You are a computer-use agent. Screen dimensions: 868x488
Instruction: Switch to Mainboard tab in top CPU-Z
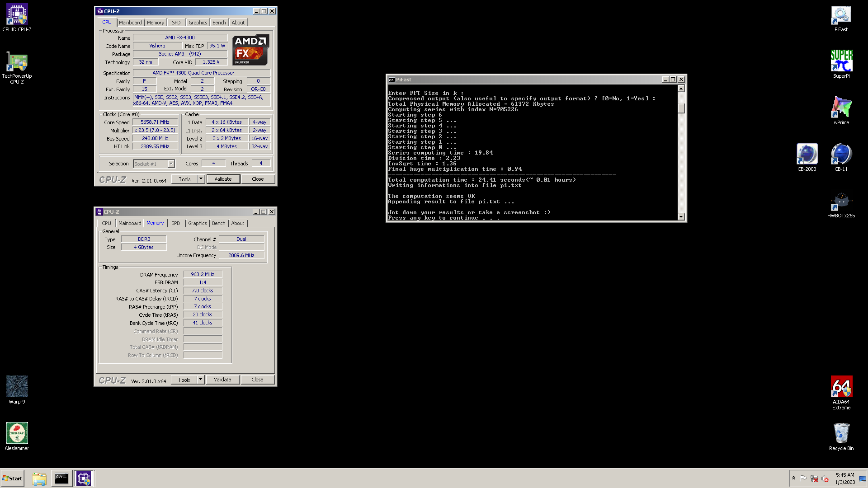click(x=130, y=23)
